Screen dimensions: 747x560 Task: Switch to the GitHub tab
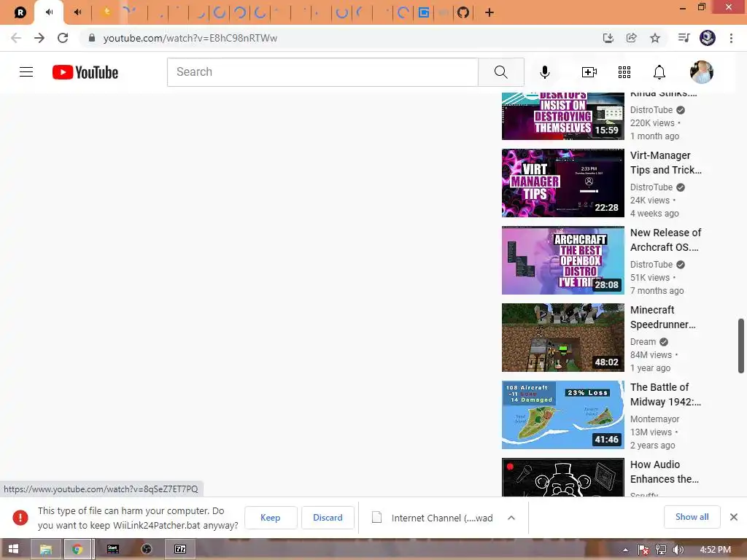[463, 12]
